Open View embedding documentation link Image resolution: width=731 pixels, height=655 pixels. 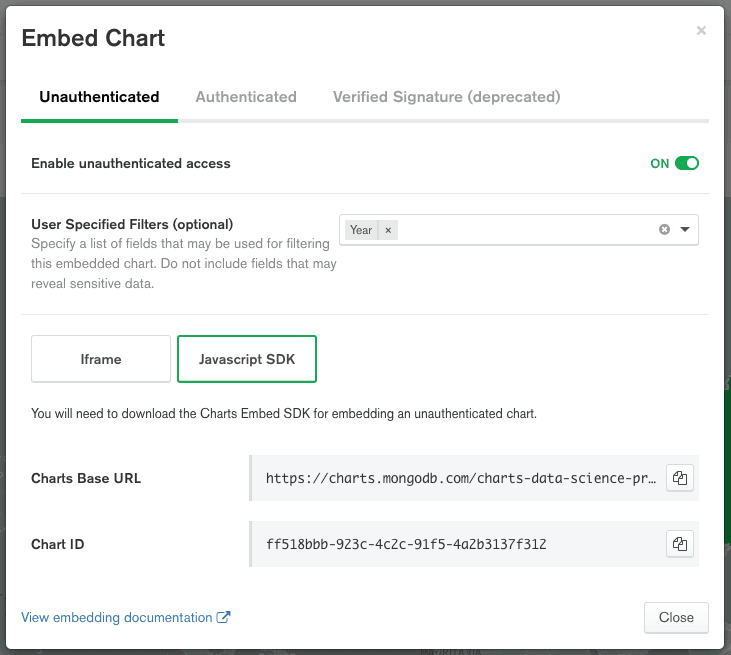(x=117, y=618)
